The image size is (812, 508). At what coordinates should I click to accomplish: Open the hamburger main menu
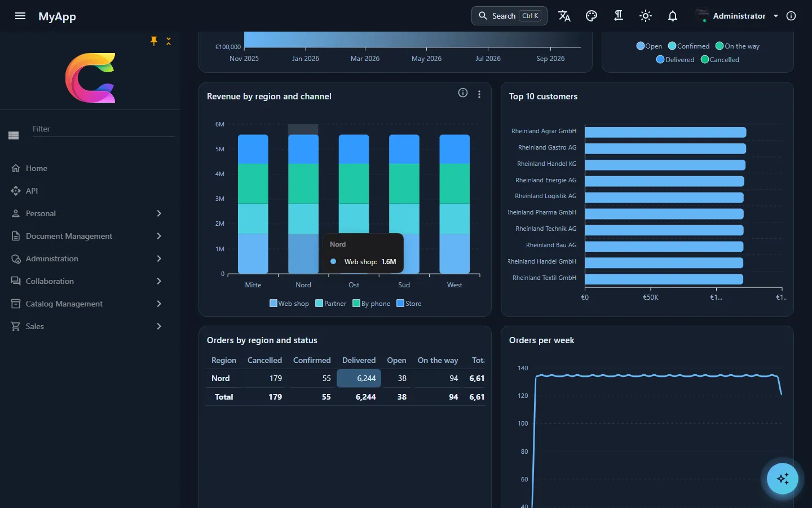click(x=20, y=16)
